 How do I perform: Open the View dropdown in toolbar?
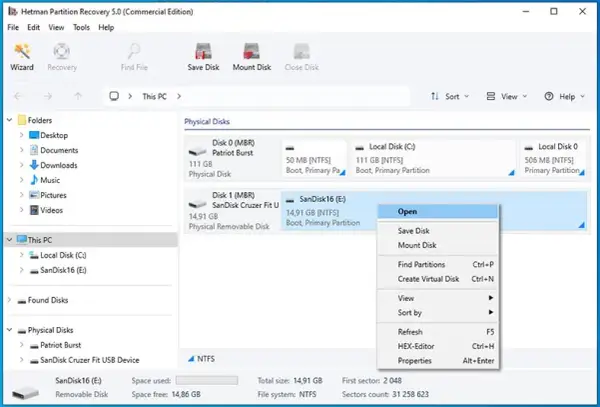click(506, 96)
